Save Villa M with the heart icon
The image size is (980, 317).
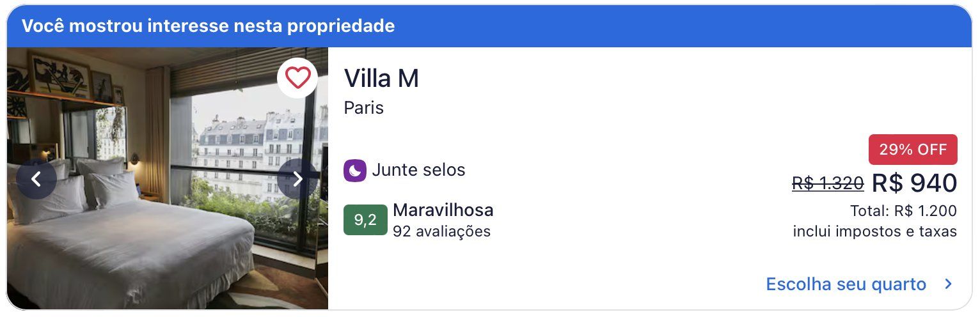pyautogui.click(x=297, y=77)
